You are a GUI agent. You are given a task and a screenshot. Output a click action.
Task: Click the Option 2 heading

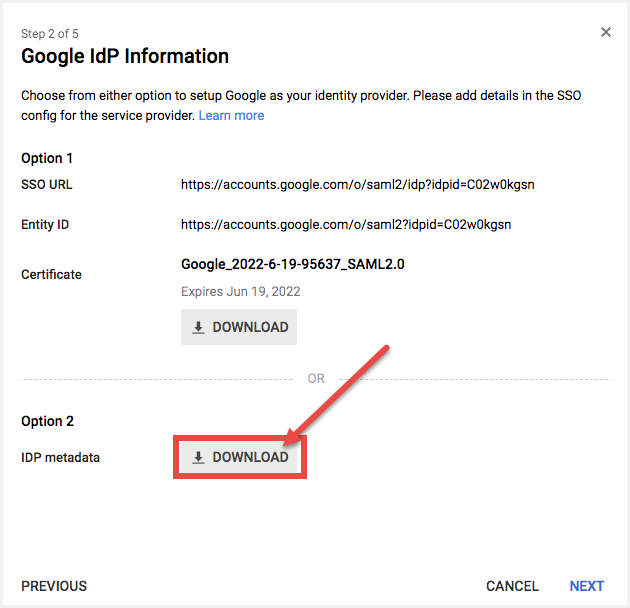pos(47,421)
